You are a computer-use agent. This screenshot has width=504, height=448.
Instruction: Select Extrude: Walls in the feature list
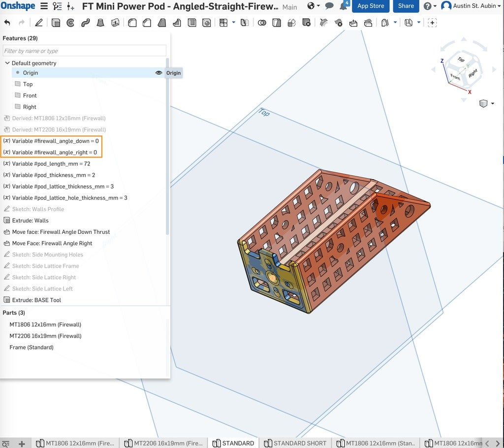[x=30, y=221]
